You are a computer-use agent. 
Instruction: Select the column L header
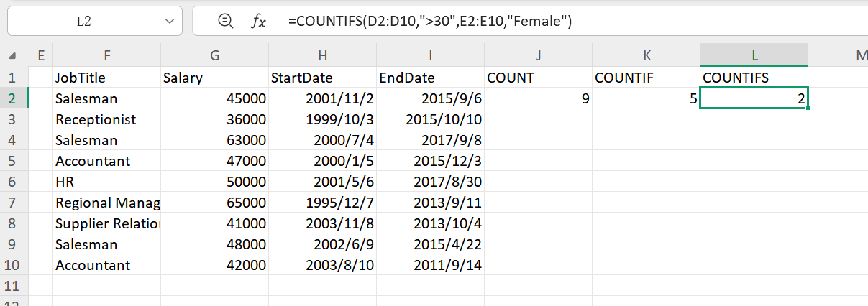tap(754, 55)
